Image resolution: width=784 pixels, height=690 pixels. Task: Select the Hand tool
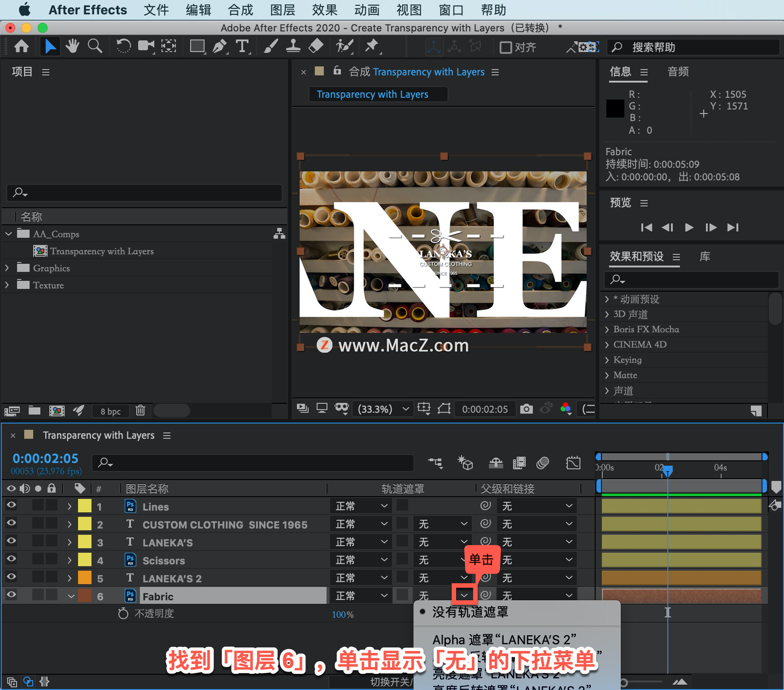72,46
